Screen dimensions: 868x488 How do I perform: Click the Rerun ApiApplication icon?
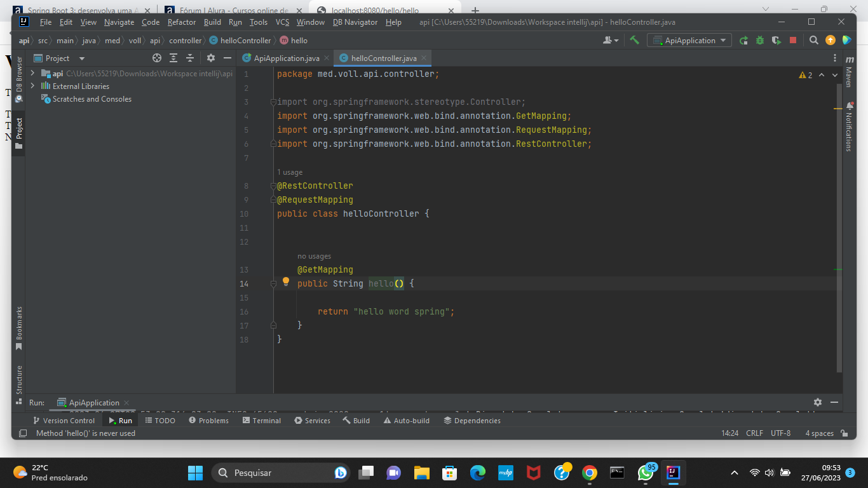(x=743, y=40)
